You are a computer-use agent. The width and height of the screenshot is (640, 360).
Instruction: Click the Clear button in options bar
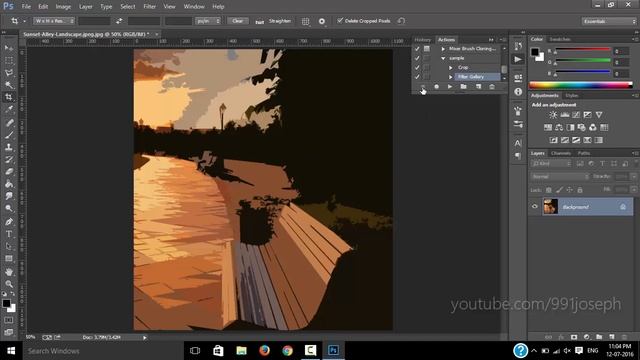[x=238, y=21]
